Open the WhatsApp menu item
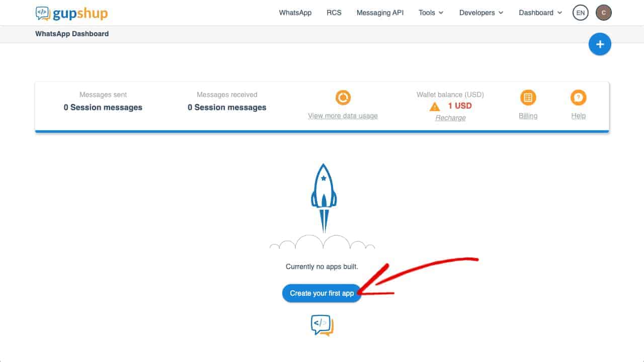Screen dimensions: 644x362 295,13
